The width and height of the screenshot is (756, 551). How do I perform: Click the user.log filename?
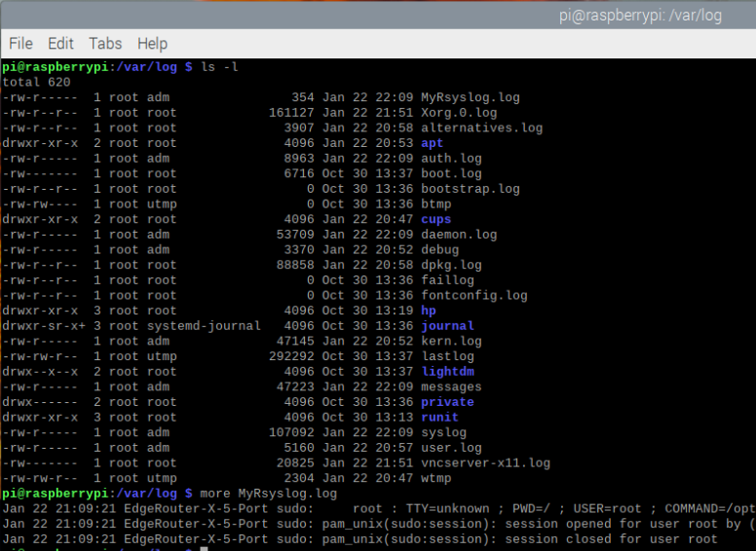(451, 448)
